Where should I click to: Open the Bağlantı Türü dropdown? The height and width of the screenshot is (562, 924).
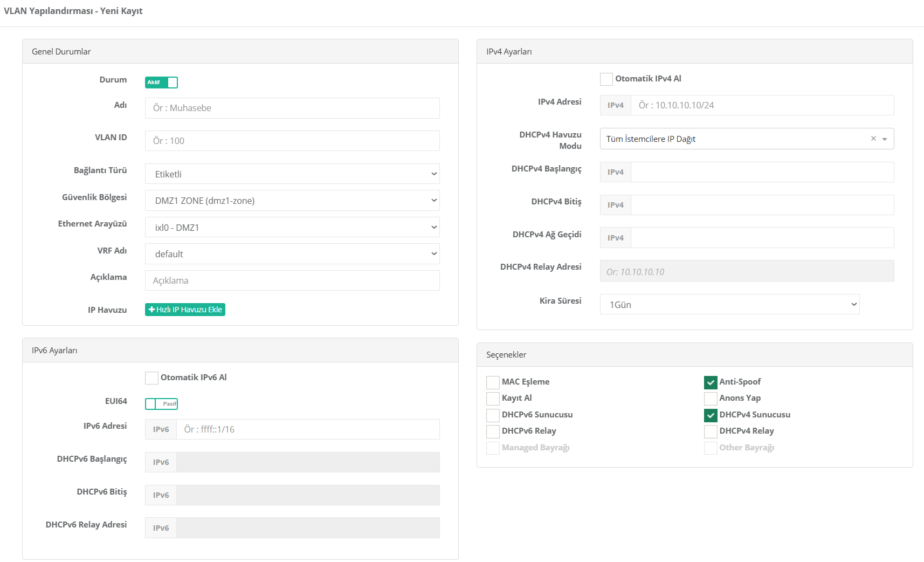292,174
